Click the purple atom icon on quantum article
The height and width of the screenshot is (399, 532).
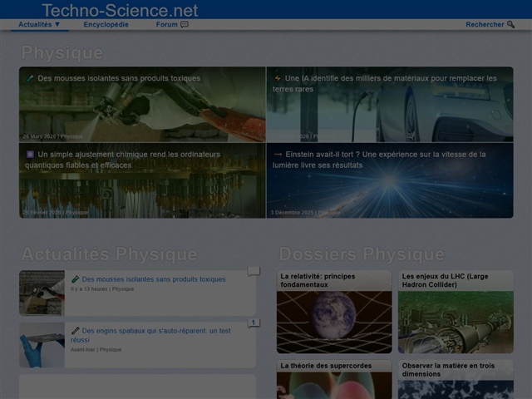click(x=30, y=155)
